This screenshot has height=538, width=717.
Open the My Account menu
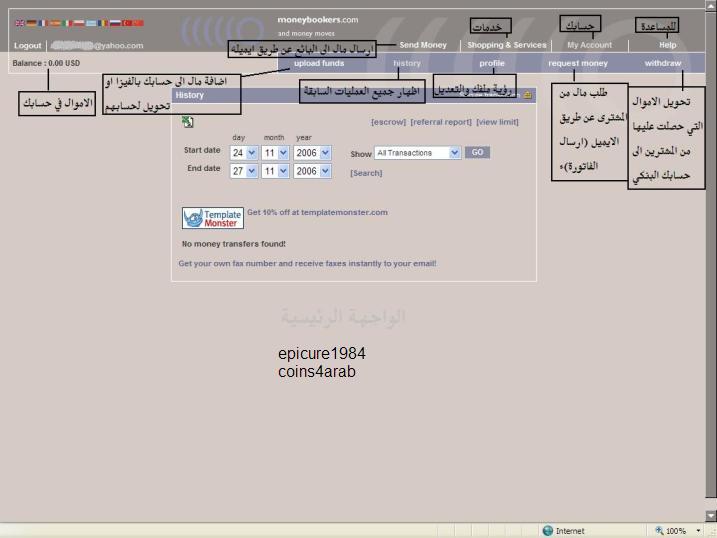pyautogui.click(x=589, y=45)
